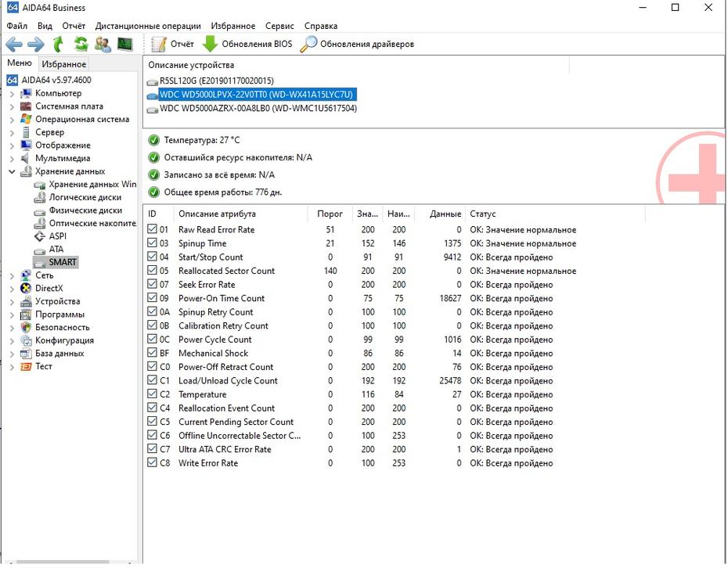Select the Операционная система icon

pyautogui.click(x=26, y=120)
